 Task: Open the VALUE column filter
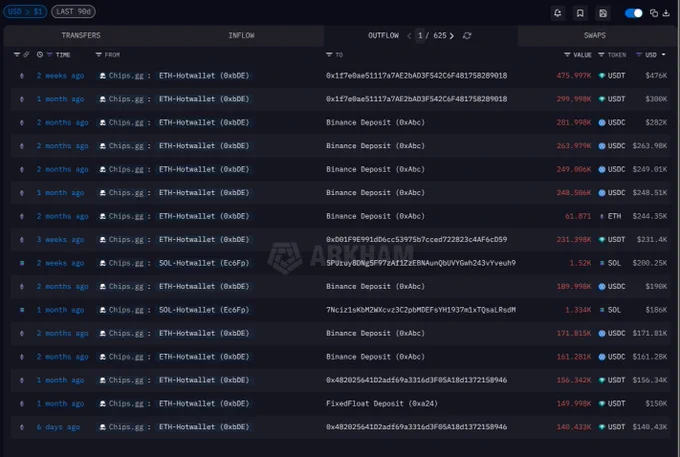pyautogui.click(x=567, y=55)
